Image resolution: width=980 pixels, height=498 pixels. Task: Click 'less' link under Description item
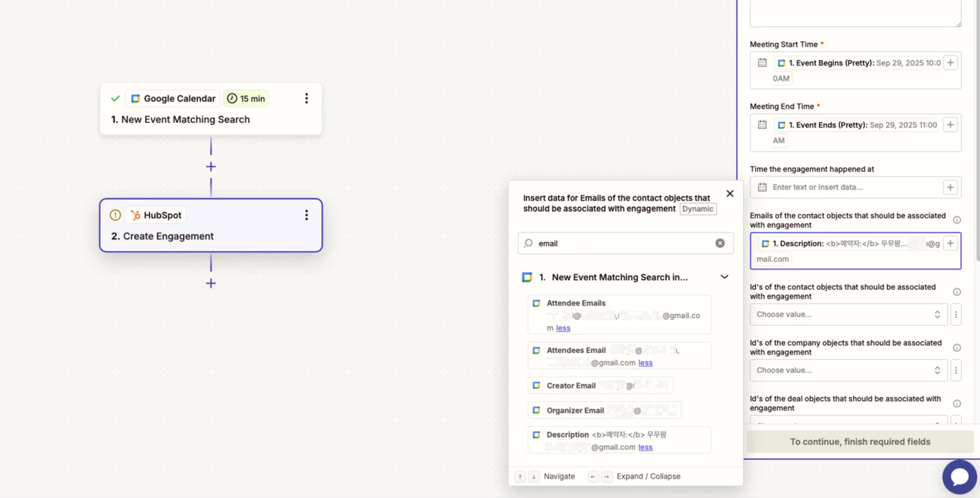[x=645, y=447]
